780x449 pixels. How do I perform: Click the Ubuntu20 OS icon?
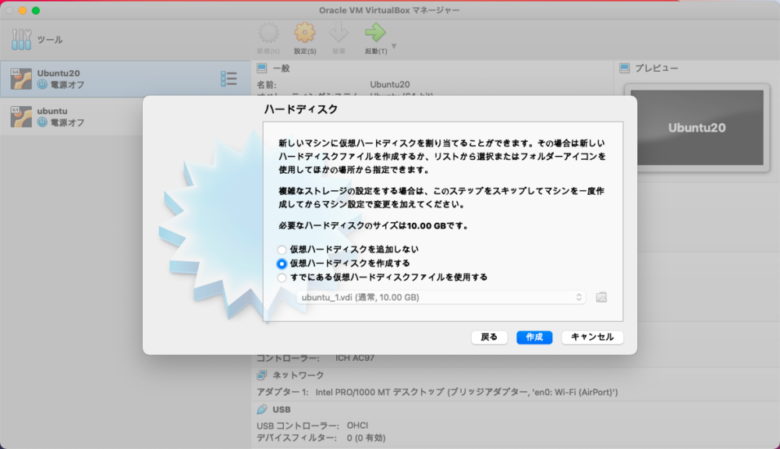pyautogui.click(x=21, y=79)
